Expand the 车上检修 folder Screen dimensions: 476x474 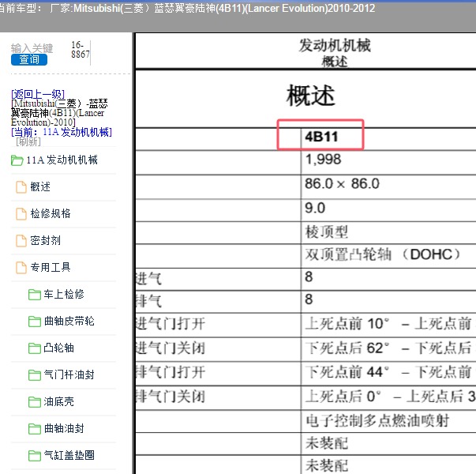64,294
